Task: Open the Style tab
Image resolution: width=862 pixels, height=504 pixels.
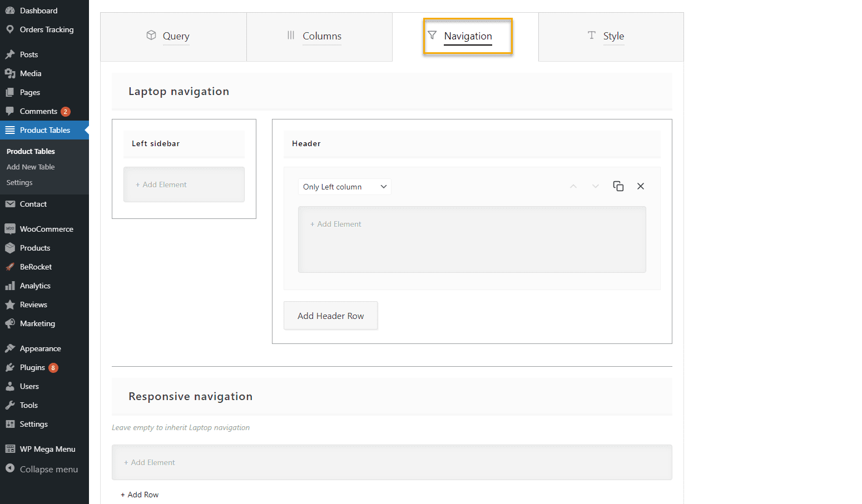Action: click(x=611, y=37)
